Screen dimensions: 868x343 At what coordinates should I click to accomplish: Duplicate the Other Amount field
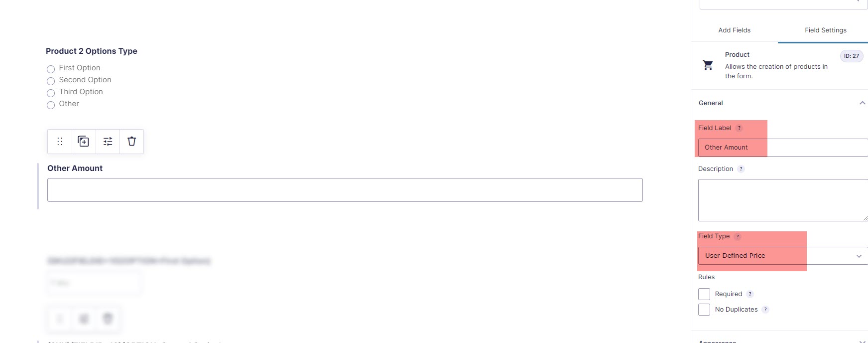(84, 142)
